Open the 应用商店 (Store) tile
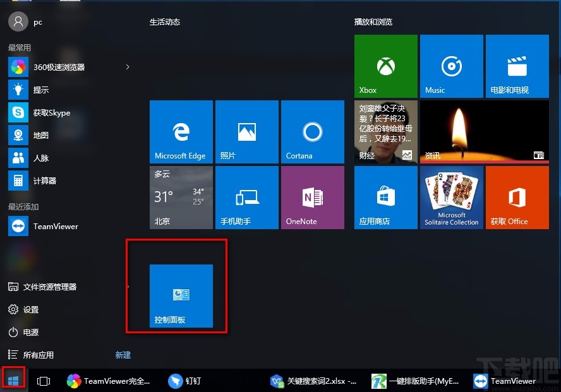 point(385,197)
